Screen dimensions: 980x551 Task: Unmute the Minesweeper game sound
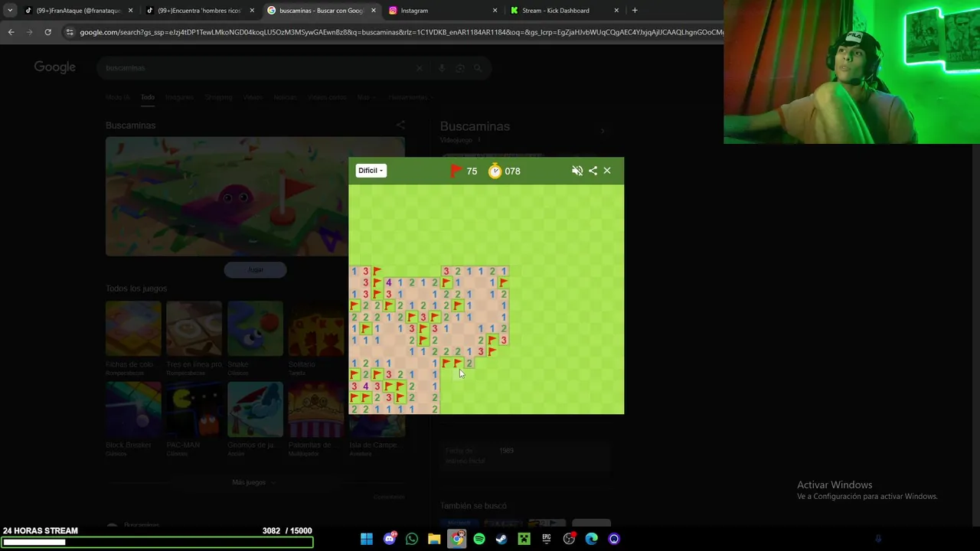(x=577, y=171)
